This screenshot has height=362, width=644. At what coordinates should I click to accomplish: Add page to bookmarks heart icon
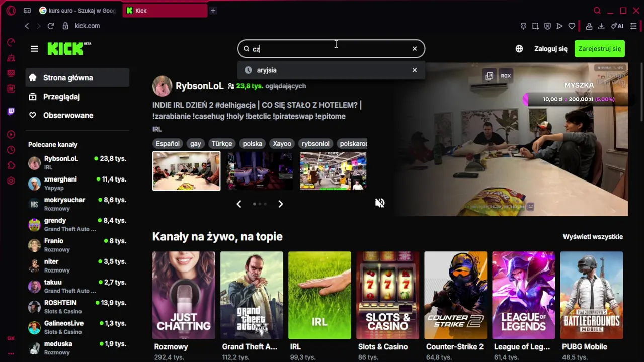[572, 26]
